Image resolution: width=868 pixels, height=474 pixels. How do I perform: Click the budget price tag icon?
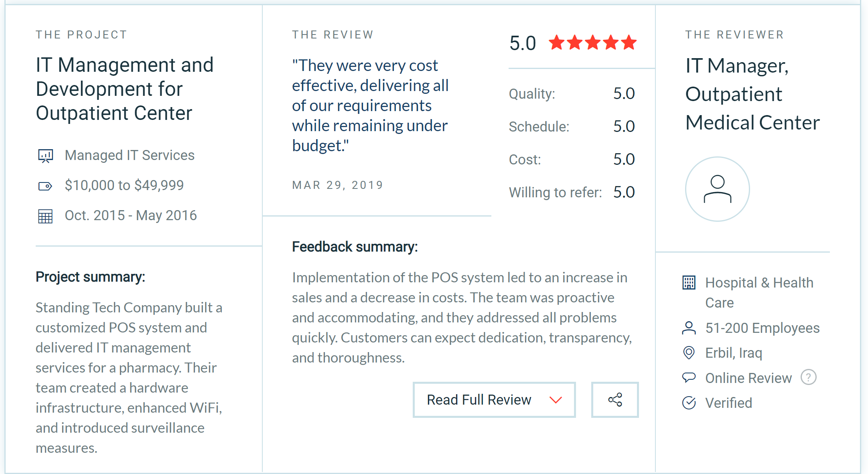click(45, 186)
